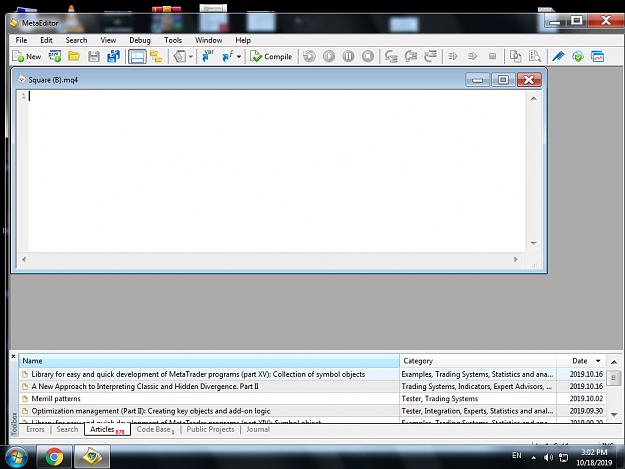Click the editor vertical scrollbar up arrow
625x469 pixels.
(534, 98)
